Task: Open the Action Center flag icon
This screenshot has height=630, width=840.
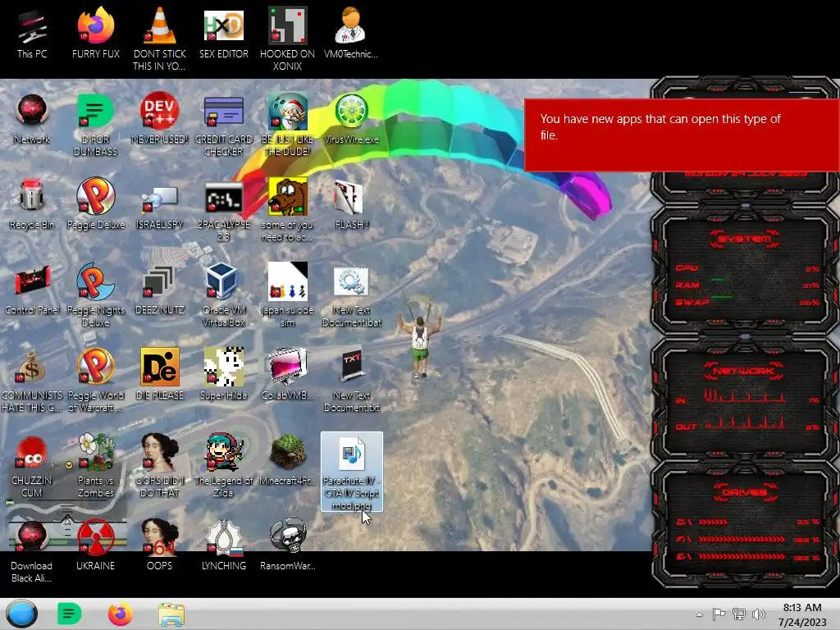Action: (719, 614)
